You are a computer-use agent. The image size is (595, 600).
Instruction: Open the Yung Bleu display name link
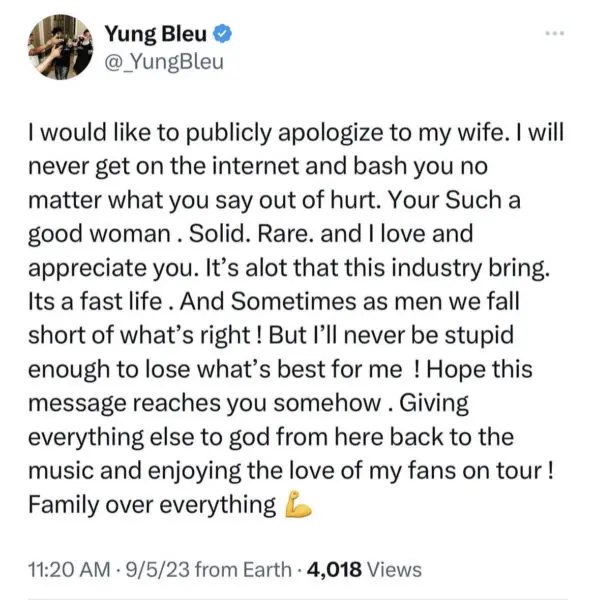pos(156,34)
